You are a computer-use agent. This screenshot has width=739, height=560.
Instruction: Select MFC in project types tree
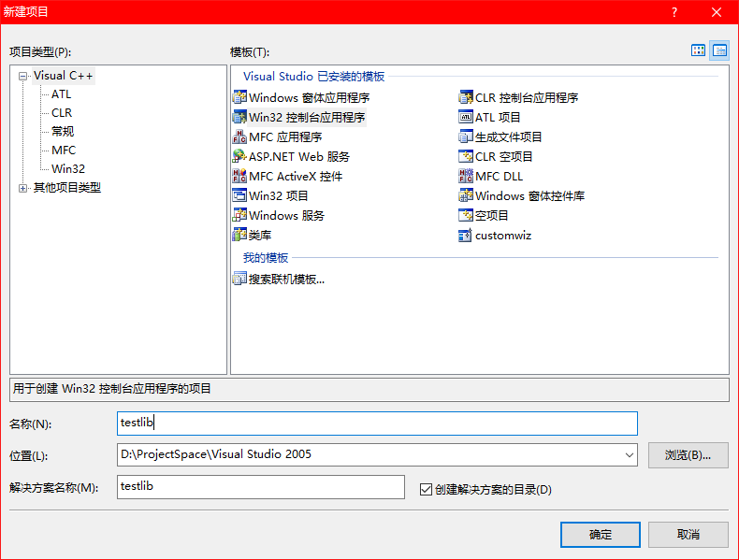click(x=64, y=151)
